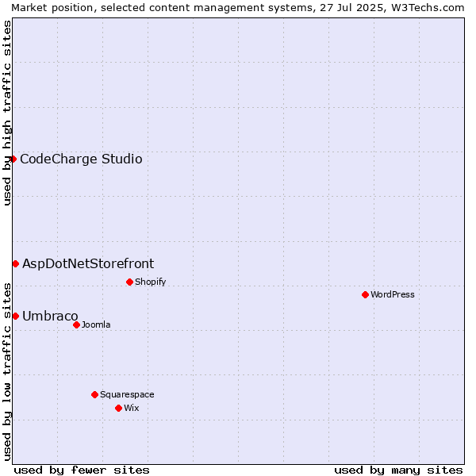
Task: Click the chart title mentioning W3Techs.com
Action: (238, 8)
